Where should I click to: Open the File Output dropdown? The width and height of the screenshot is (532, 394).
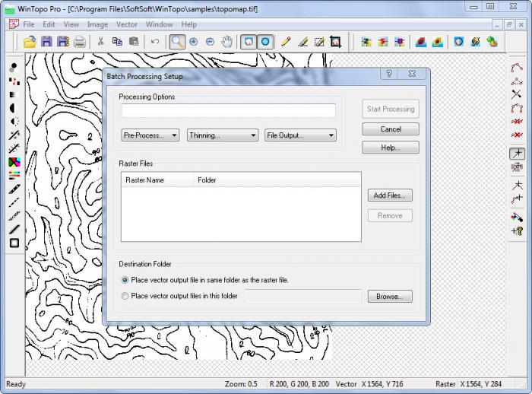pyautogui.click(x=300, y=135)
